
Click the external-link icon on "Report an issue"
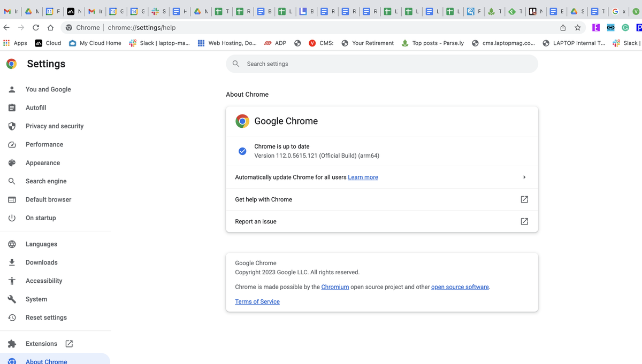pyautogui.click(x=524, y=221)
